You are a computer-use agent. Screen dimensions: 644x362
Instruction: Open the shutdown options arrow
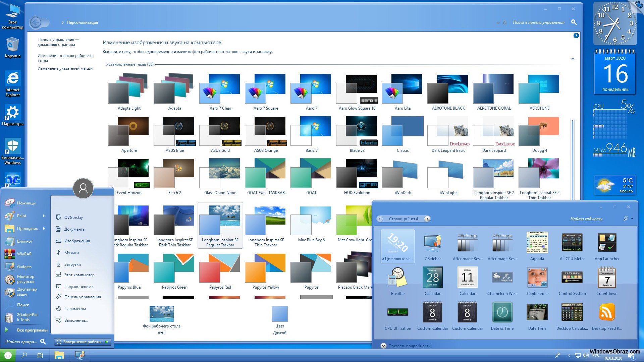107,342
